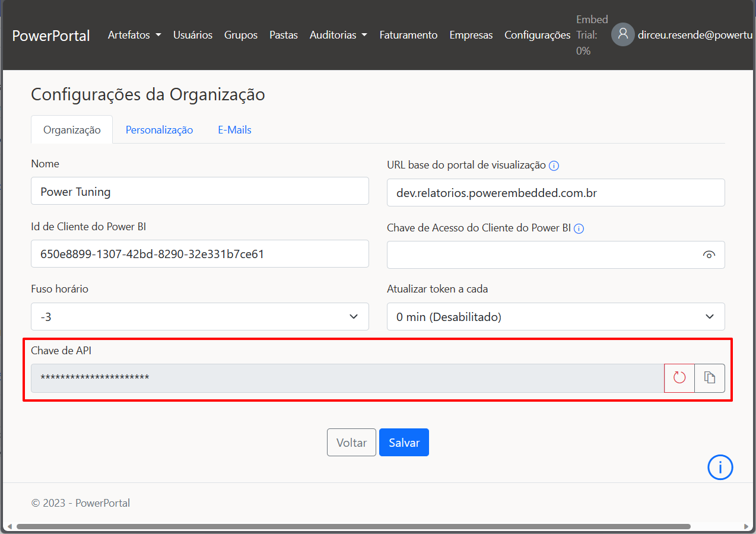Open the Auditorias dropdown menu
The height and width of the screenshot is (534, 756).
pos(338,35)
